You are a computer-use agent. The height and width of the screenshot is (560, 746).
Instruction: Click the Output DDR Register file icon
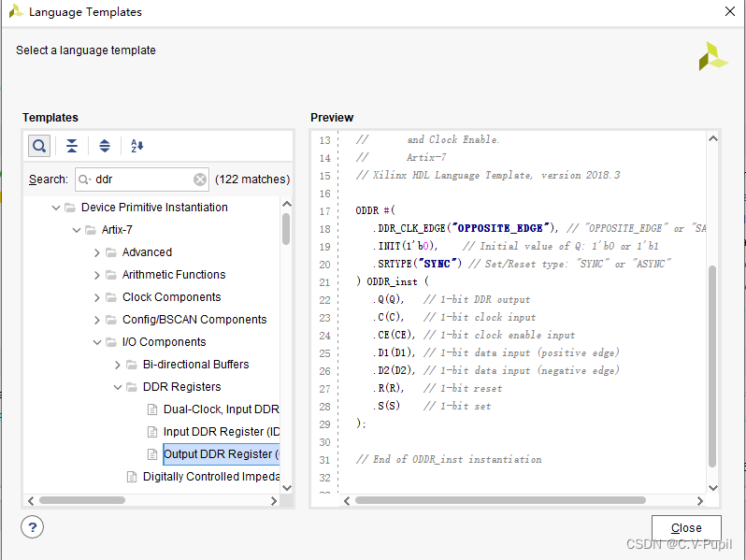(152, 454)
